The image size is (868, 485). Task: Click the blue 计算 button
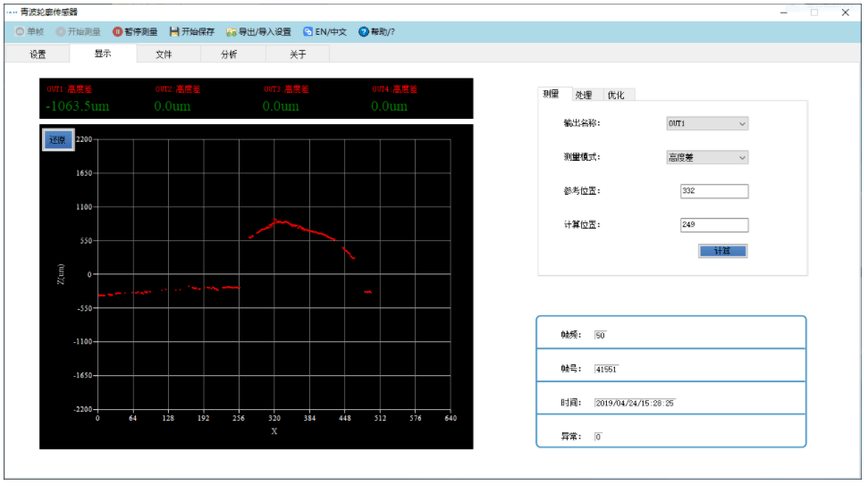tap(722, 251)
